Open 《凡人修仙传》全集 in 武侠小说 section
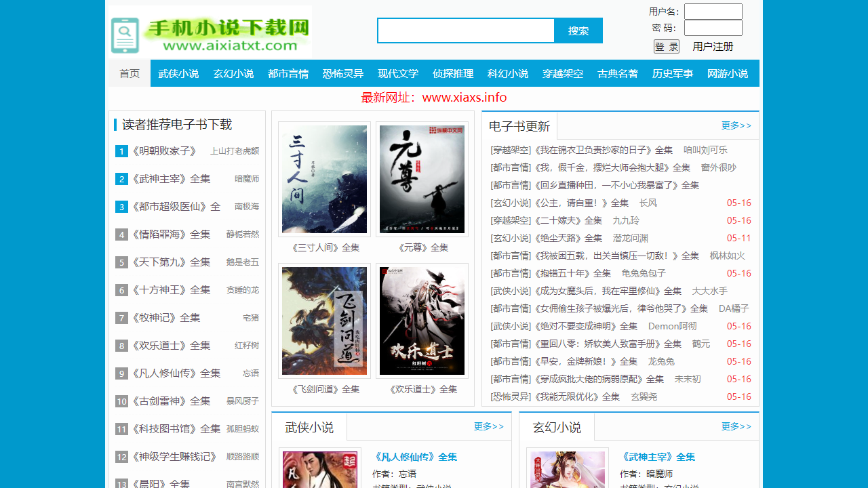Screen dimensions: 868x488 coord(415,457)
